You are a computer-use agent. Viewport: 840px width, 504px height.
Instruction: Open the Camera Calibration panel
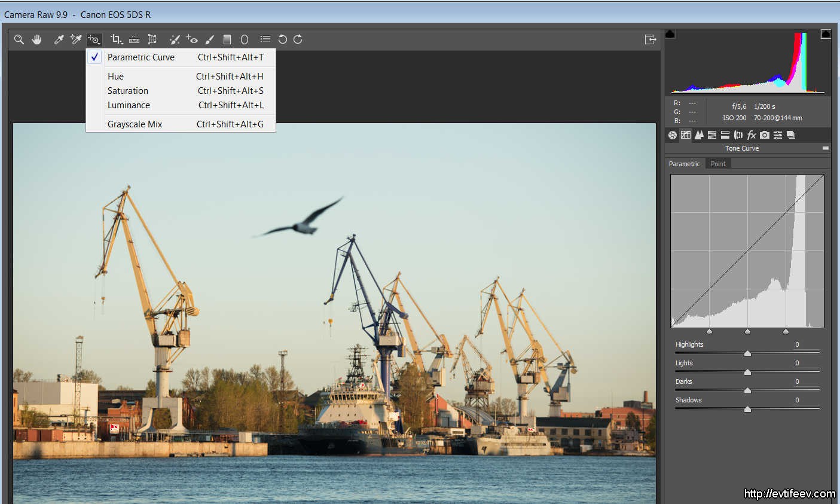point(765,135)
